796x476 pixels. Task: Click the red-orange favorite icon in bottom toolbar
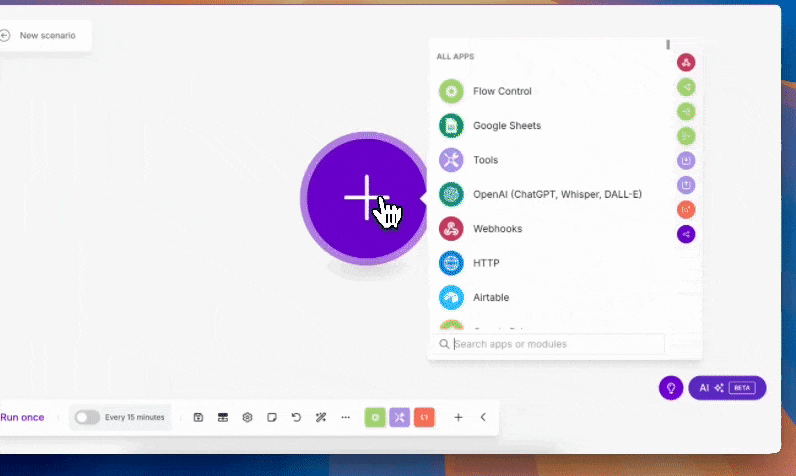tap(423, 417)
